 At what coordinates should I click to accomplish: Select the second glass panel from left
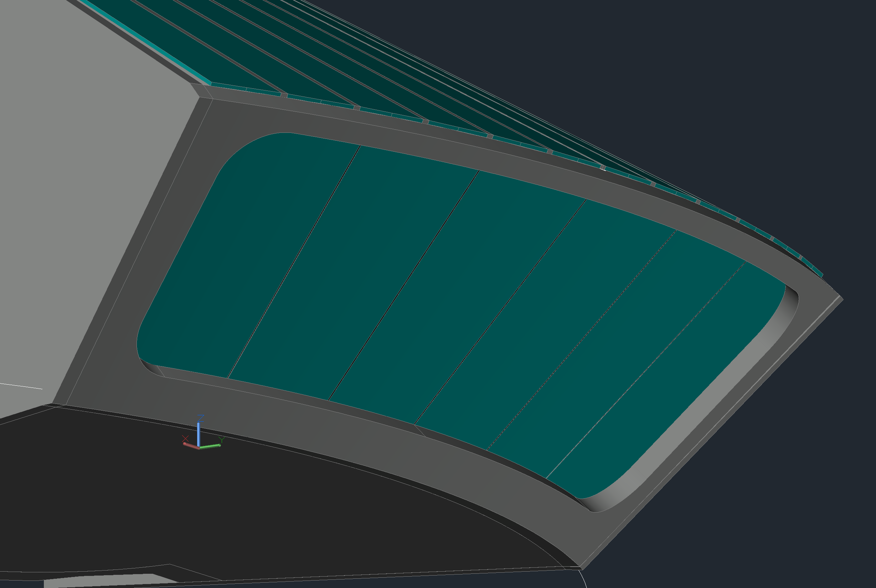(349, 274)
